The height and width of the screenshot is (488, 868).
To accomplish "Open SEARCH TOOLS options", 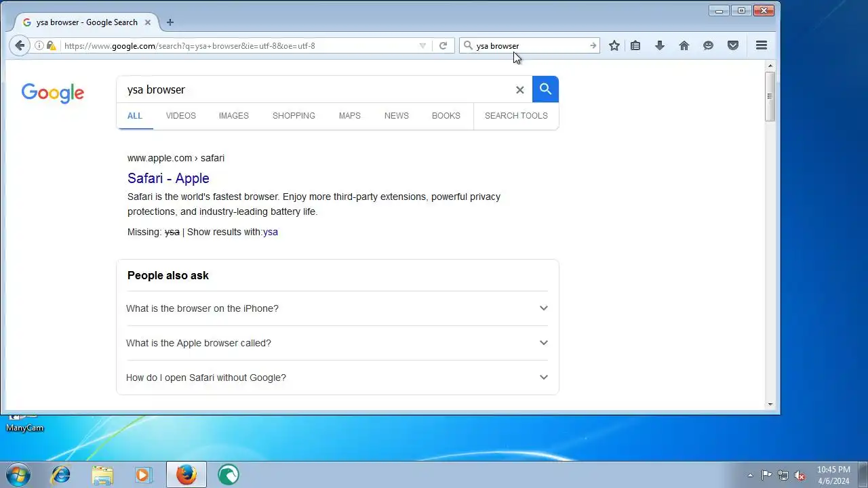I will tap(516, 116).
